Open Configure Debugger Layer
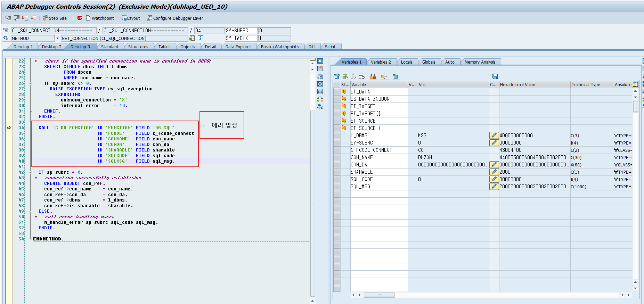Screen dimensions: 644x304 [x=175, y=18]
